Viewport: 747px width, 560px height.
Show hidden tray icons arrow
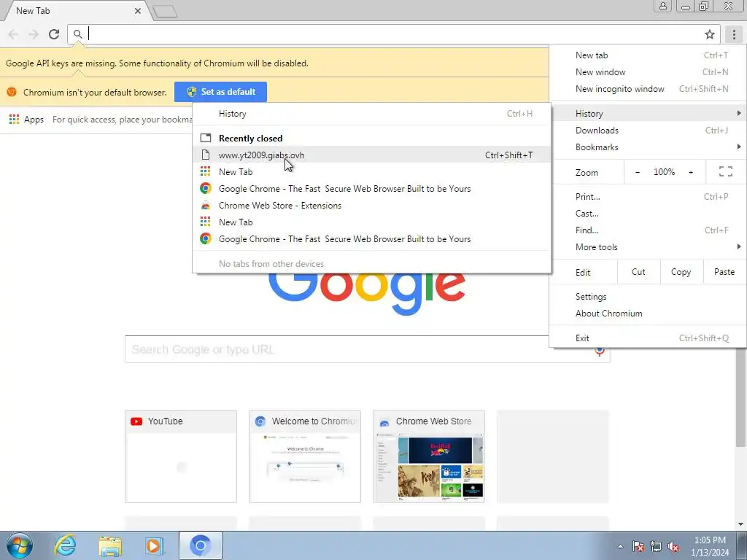pos(620,546)
